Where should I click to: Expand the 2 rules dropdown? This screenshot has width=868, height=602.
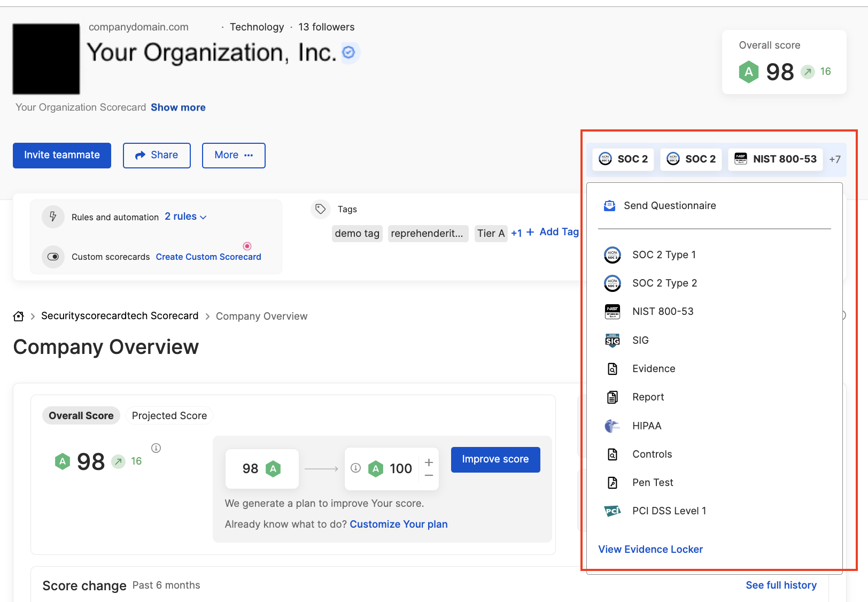[185, 217]
